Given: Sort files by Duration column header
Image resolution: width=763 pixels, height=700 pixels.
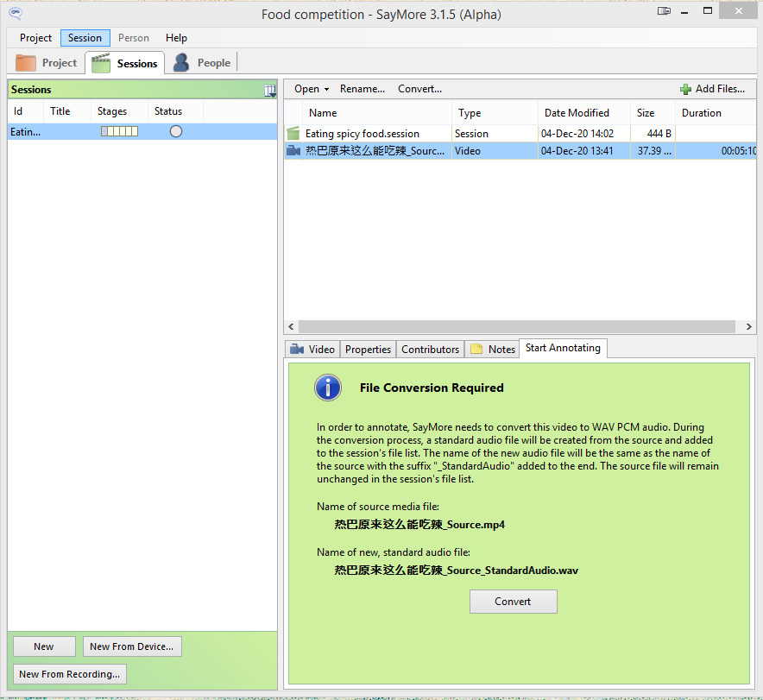Looking at the screenshot, I should click(716, 113).
